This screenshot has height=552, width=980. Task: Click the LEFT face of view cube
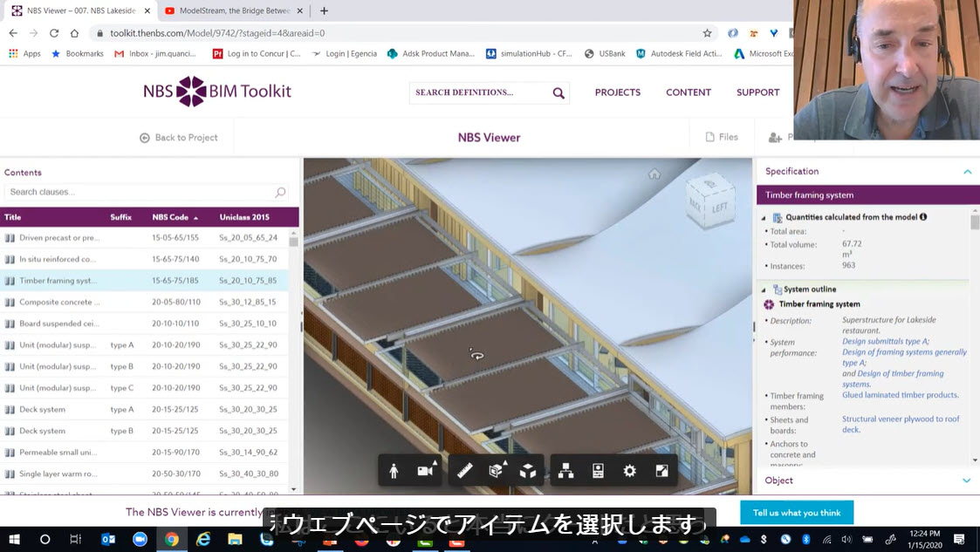click(719, 208)
